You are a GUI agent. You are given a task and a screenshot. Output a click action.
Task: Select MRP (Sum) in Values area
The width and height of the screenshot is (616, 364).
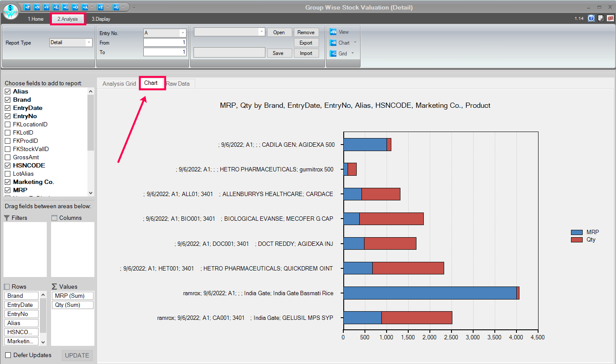[x=73, y=296]
